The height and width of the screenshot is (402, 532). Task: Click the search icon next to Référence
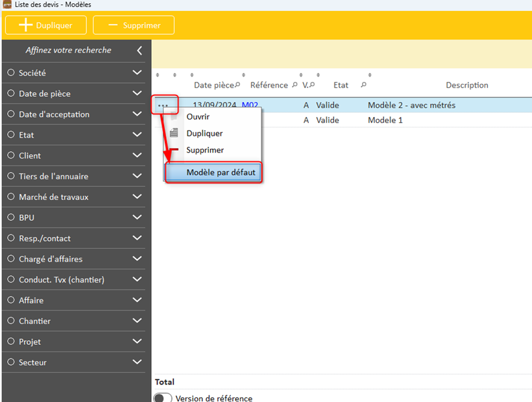(x=295, y=85)
